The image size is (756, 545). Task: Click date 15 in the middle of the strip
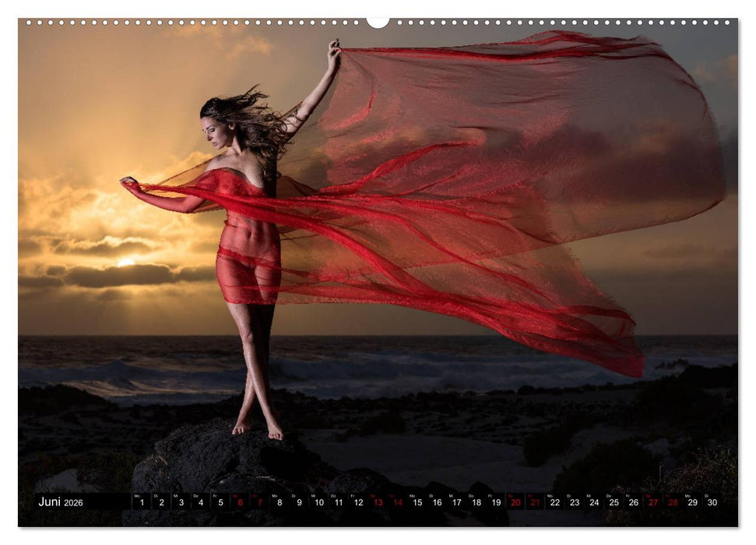pyautogui.click(x=417, y=503)
